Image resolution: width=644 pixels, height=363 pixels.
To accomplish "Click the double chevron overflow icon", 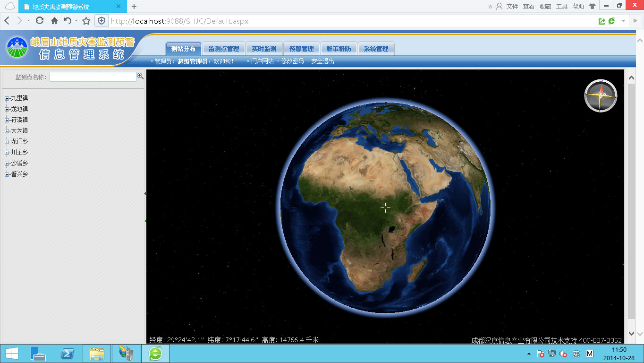I will 490,7.
